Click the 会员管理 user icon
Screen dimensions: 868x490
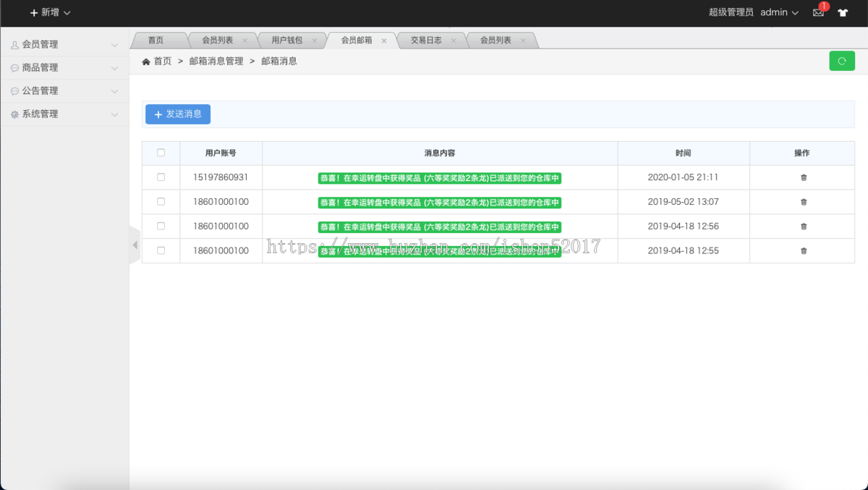pos(14,45)
